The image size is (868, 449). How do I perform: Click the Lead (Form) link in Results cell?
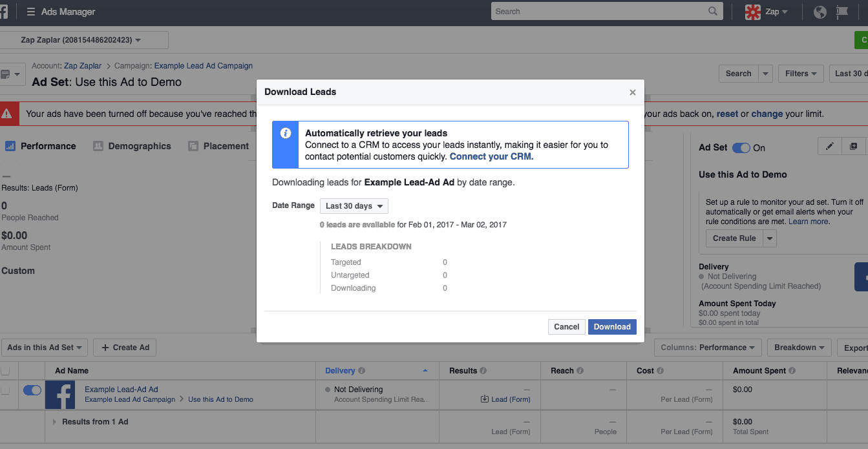point(511,399)
